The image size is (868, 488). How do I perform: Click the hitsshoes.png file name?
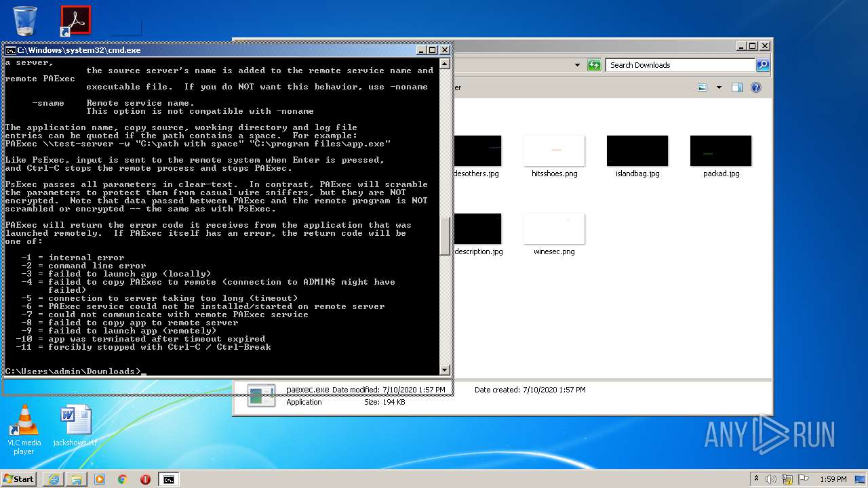(554, 174)
